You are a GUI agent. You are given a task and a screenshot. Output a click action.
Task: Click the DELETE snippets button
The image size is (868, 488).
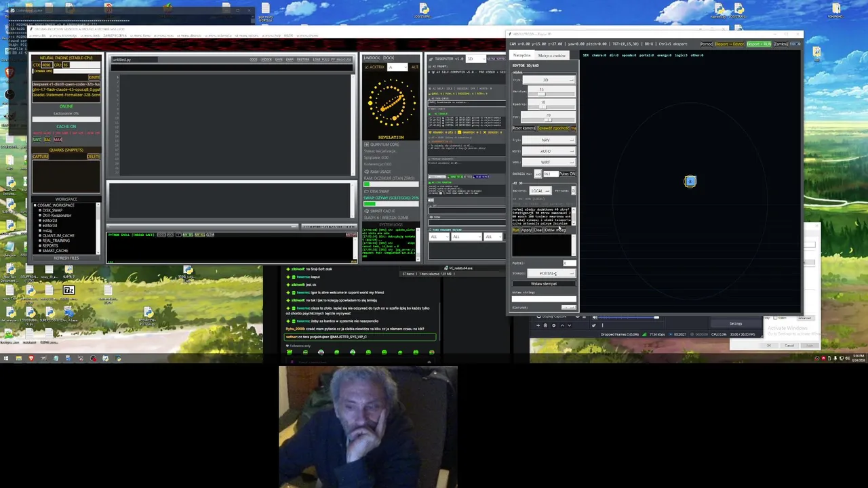(93, 157)
